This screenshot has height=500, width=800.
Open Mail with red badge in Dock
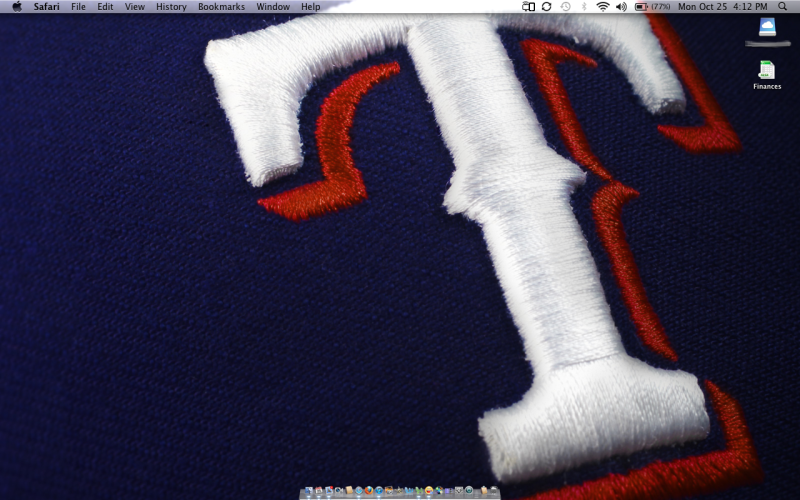329,490
